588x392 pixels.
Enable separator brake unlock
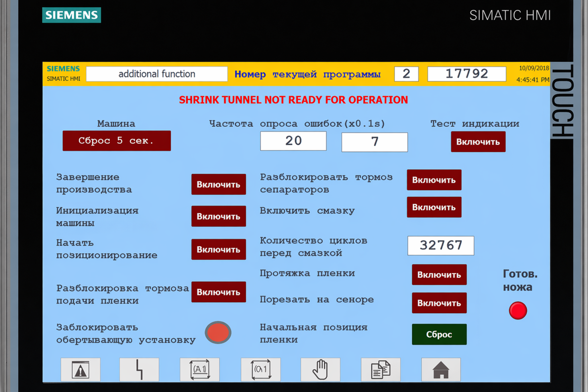(x=434, y=180)
